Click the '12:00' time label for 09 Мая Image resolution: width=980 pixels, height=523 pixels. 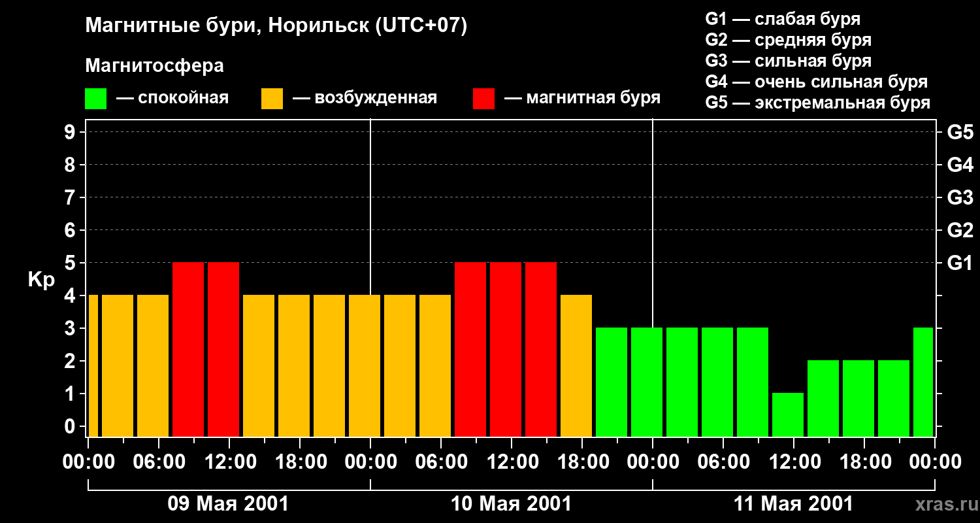(x=229, y=462)
